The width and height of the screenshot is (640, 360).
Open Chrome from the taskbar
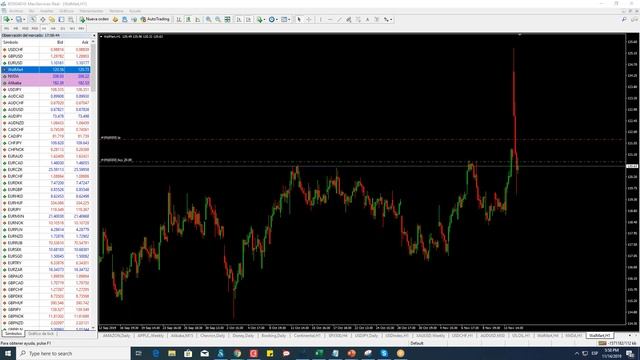[237, 353]
